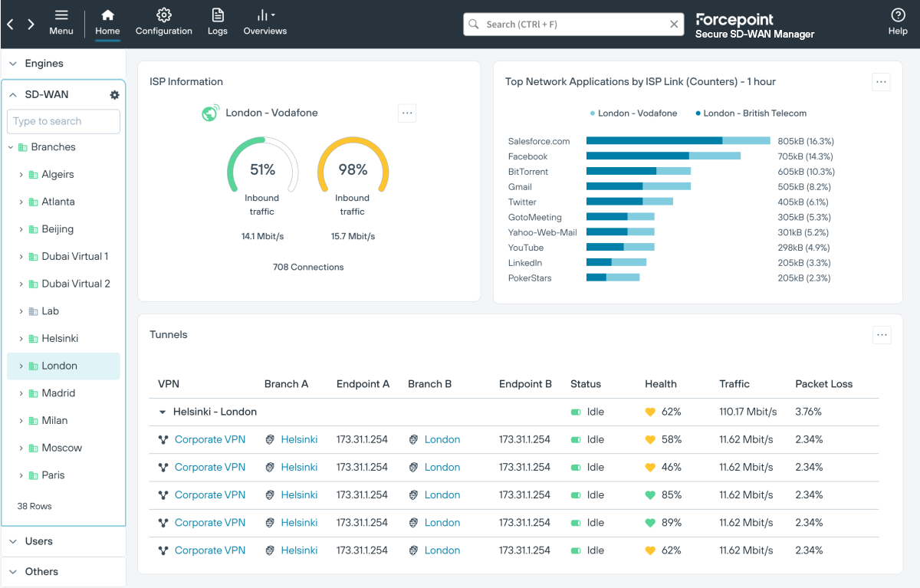Select Dubai Virtual 2 in tree

click(x=76, y=284)
